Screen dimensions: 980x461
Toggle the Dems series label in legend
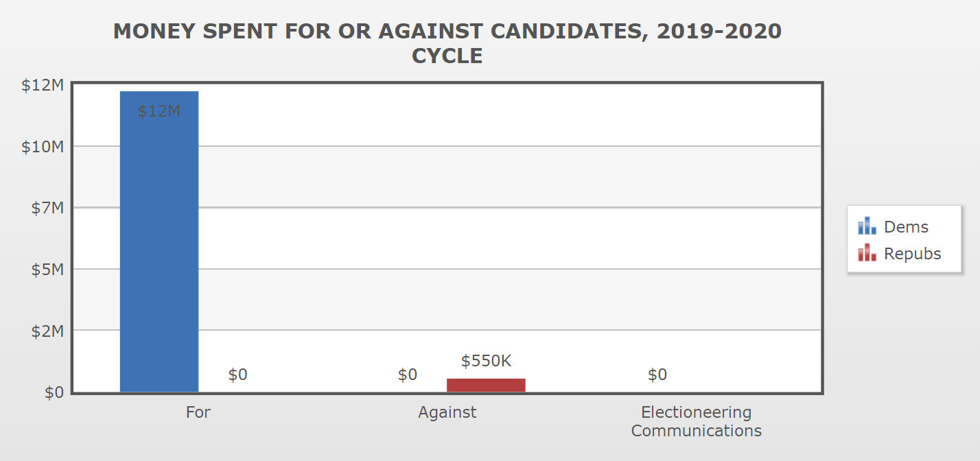906,227
